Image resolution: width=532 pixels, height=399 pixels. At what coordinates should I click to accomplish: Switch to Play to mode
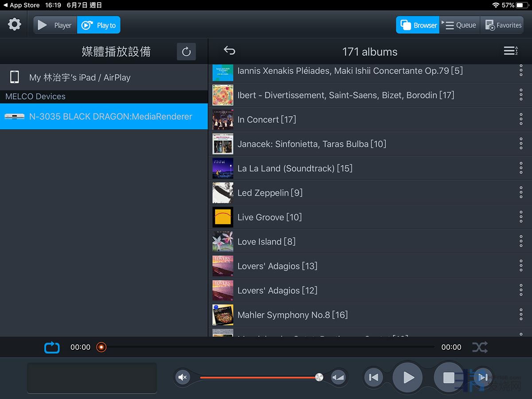coord(98,25)
